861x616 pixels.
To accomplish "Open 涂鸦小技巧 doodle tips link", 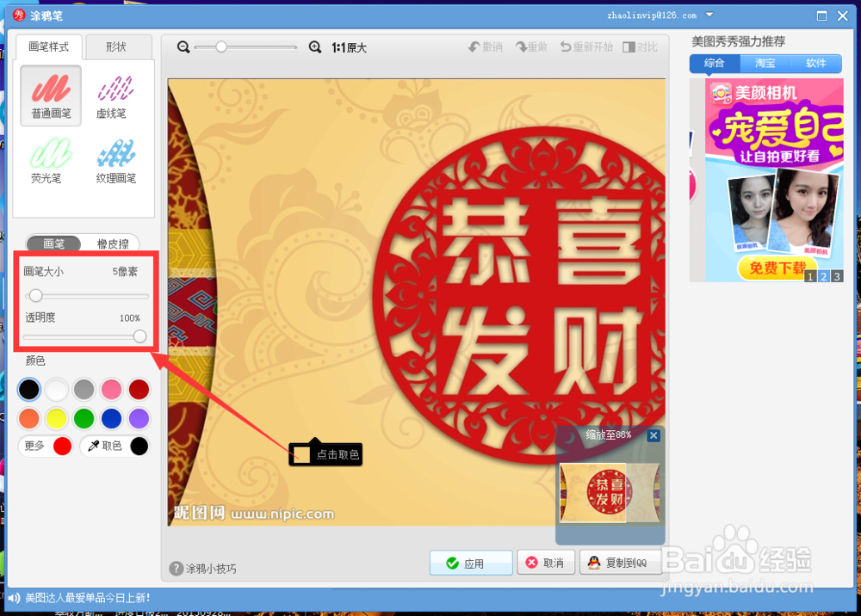I will (202, 566).
